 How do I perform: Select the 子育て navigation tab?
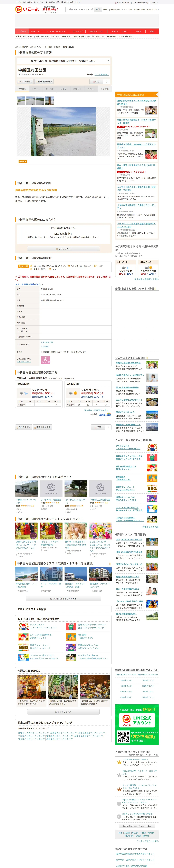pyautogui.click(x=138, y=31)
